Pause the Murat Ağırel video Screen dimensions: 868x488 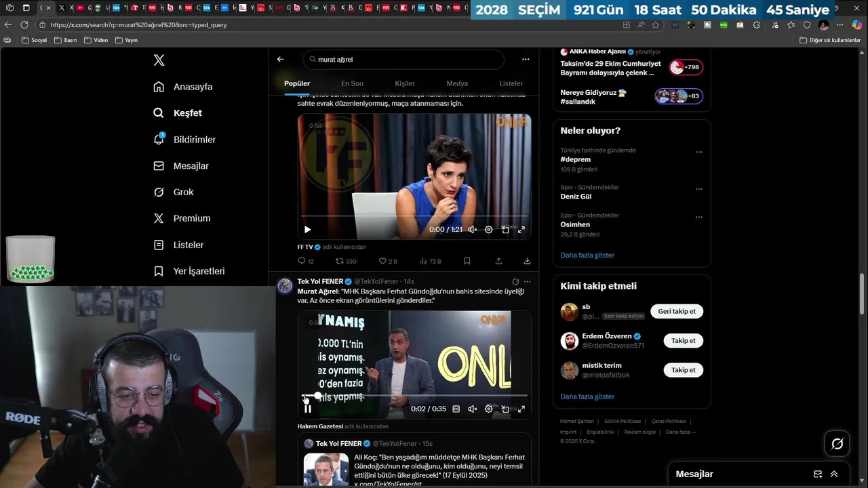point(307,409)
